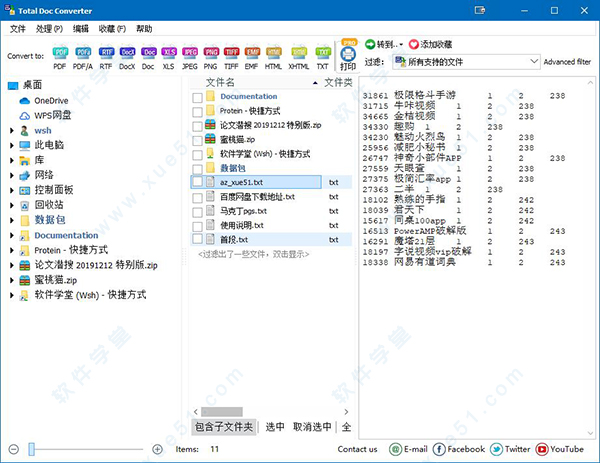Expand the 数据包 folder node
This screenshot has height=463, width=600.
coord(12,220)
